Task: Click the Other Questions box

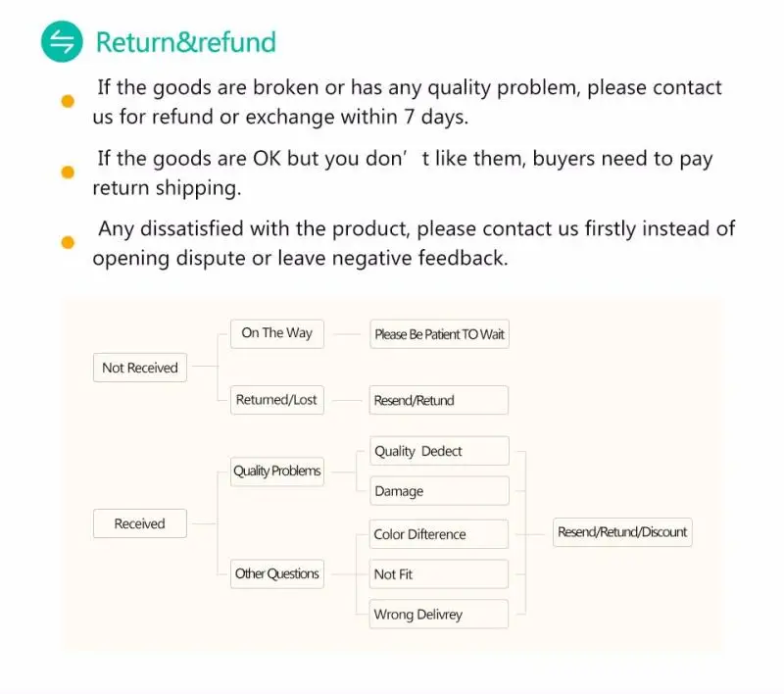Action: 277,573
